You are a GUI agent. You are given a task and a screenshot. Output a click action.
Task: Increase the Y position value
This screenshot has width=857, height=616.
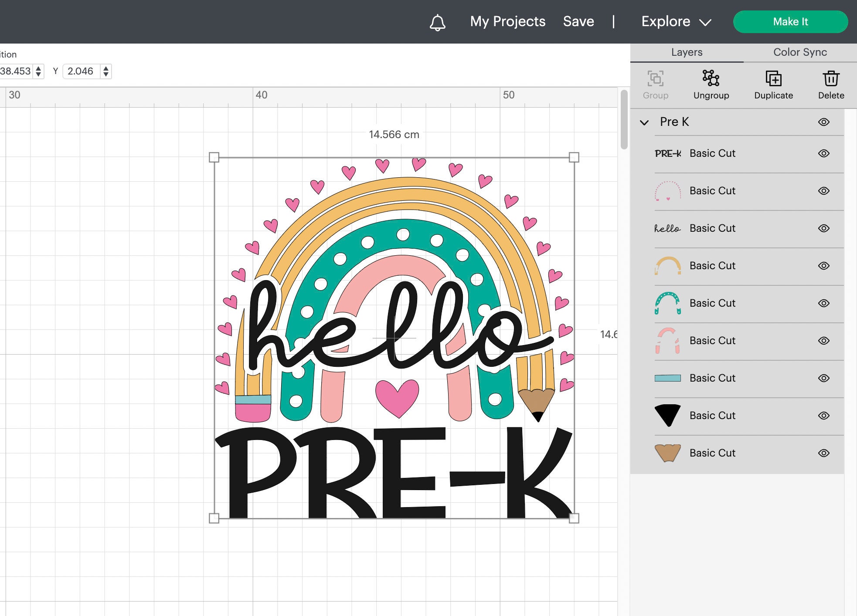[x=106, y=68]
